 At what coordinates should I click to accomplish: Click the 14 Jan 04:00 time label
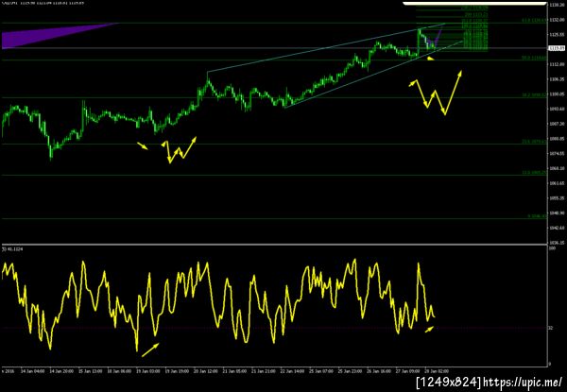32,371
